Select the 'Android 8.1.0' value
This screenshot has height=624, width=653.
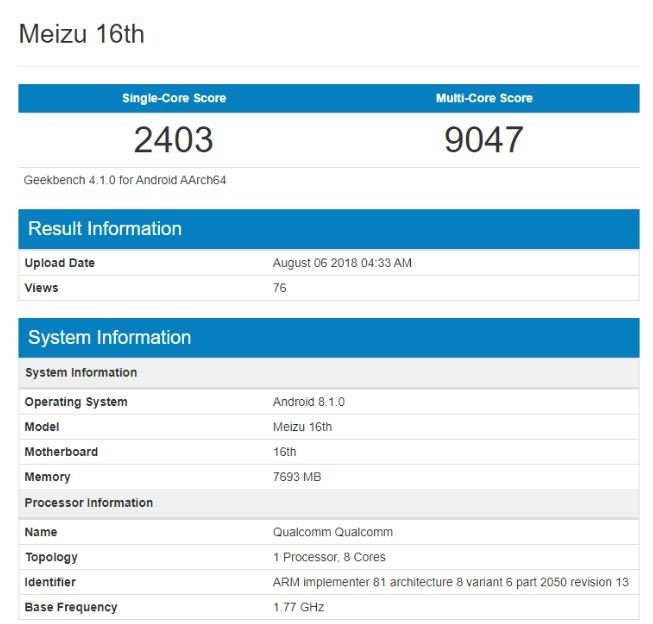point(309,402)
